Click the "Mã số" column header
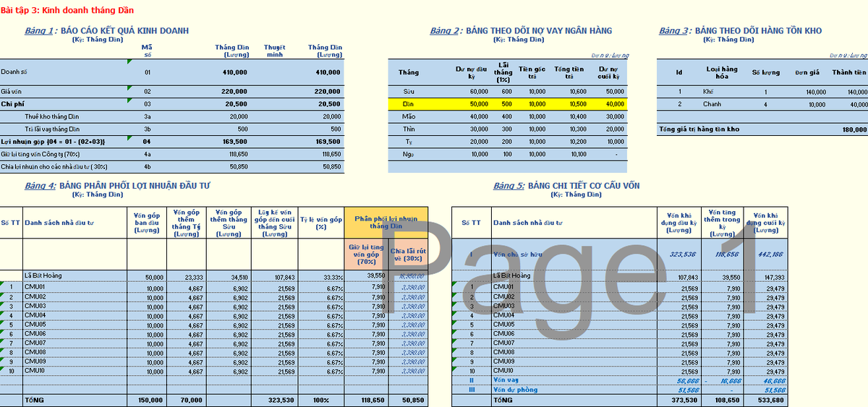 coord(148,51)
